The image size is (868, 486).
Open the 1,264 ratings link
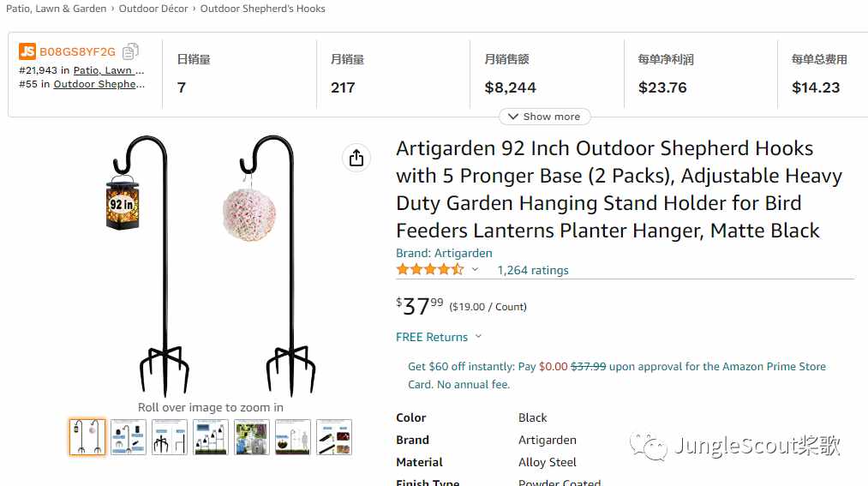coord(533,270)
